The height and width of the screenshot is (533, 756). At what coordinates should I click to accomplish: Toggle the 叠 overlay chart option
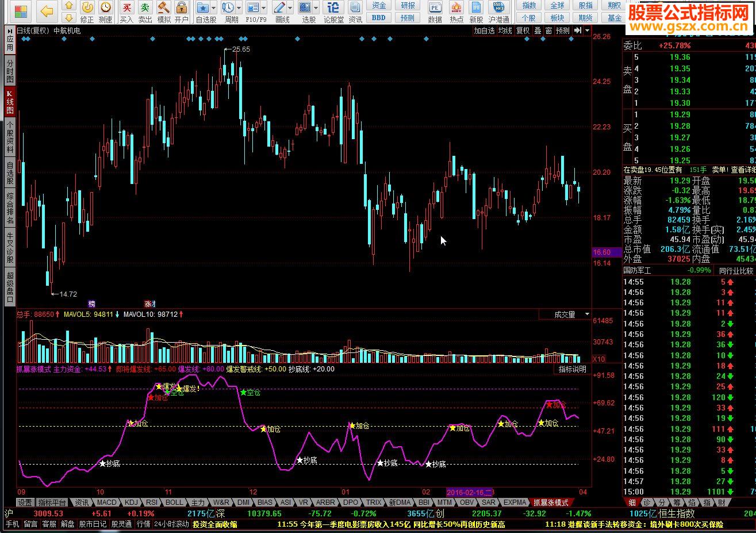[538, 30]
